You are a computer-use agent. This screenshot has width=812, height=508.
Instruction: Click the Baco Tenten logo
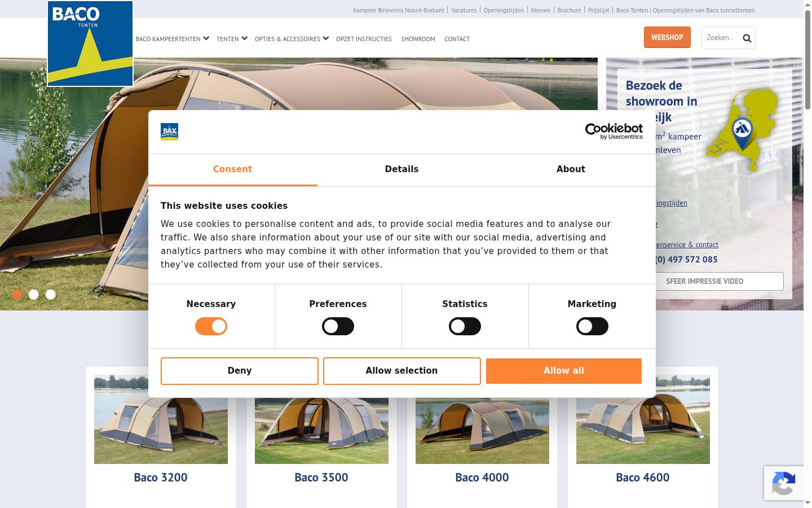click(90, 43)
